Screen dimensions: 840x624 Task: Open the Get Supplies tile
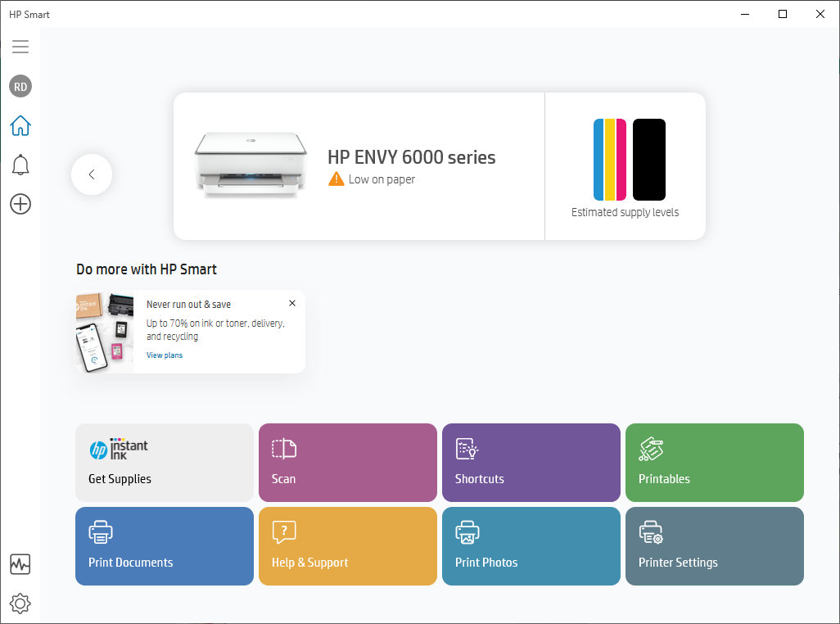click(x=165, y=463)
